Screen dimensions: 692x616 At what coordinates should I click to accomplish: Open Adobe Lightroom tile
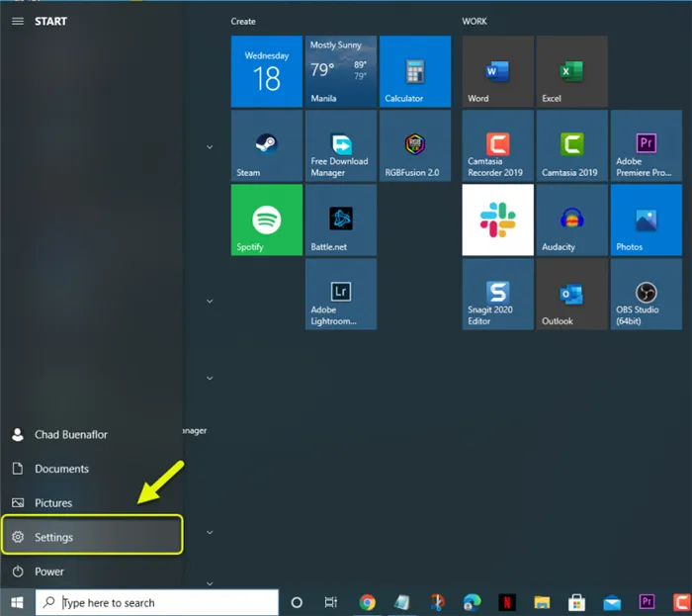(x=341, y=294)
